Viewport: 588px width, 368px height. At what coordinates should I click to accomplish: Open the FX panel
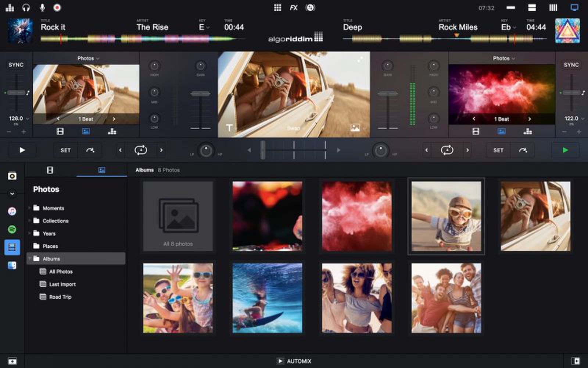[293, 7]
